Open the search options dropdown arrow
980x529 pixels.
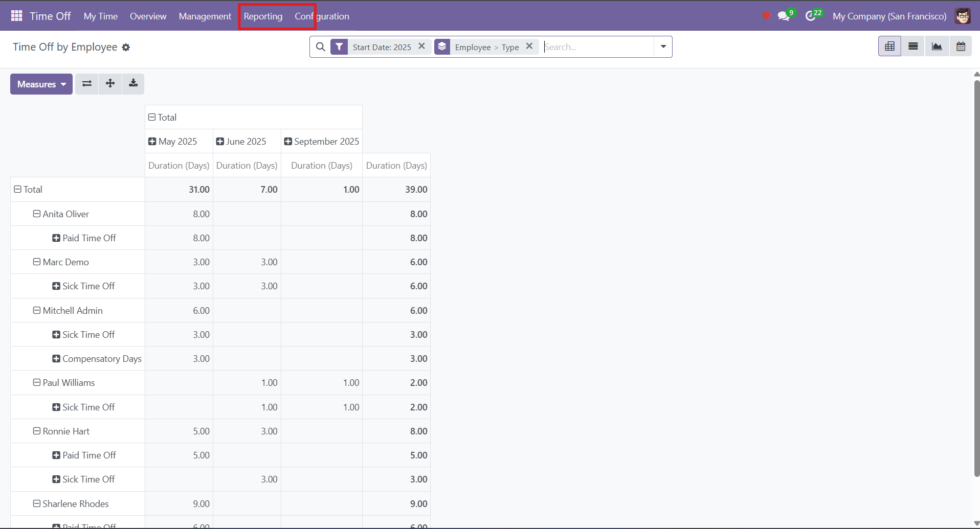[662, 47]
